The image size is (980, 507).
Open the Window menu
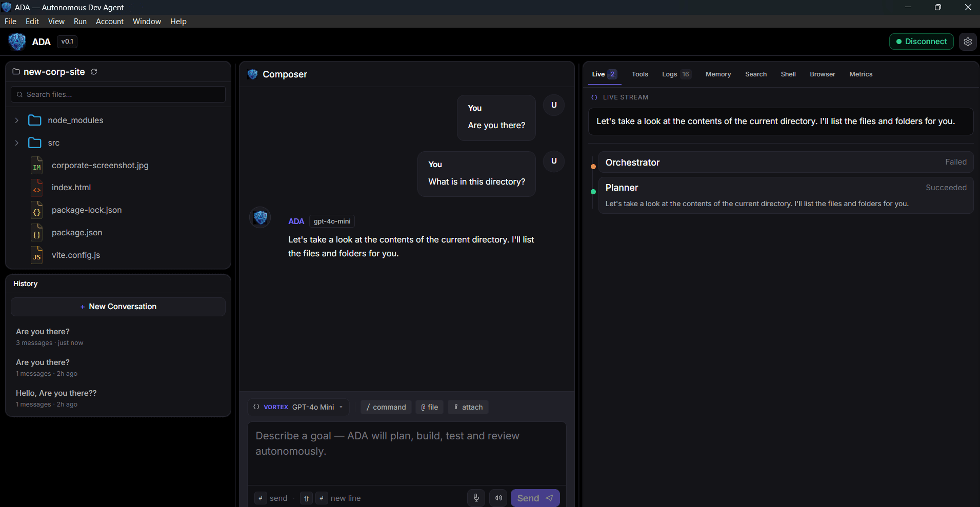[147, 22]
